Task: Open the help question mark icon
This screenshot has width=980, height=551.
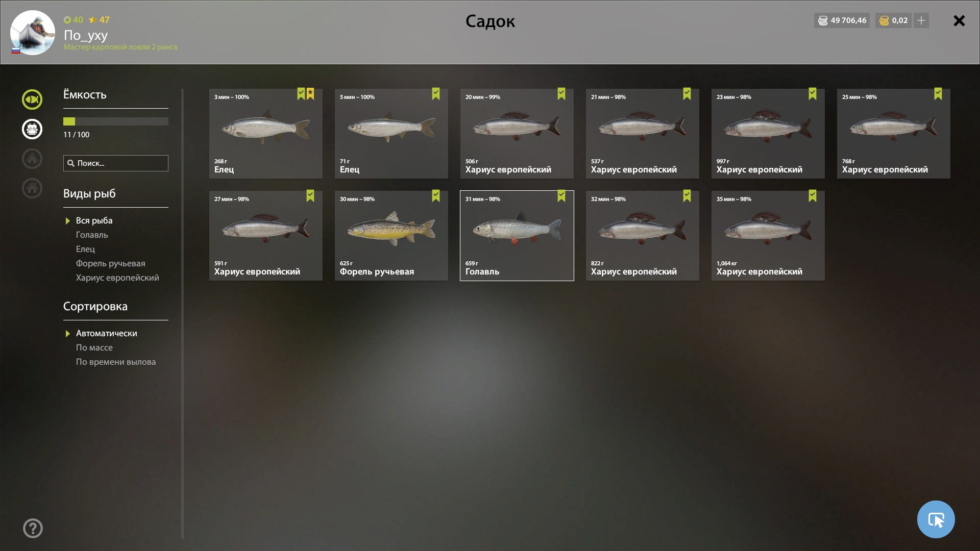Action: pyautogui.click(x=33, y=528)
